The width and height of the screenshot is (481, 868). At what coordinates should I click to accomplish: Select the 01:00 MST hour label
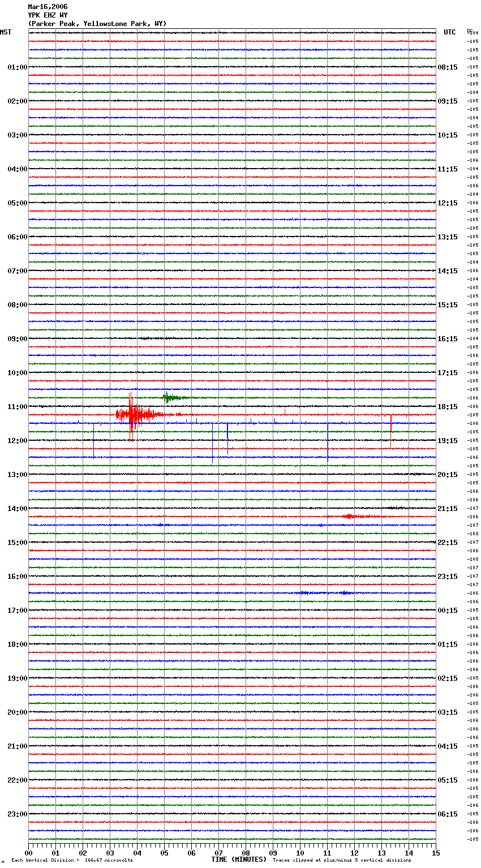click(17, 67)
